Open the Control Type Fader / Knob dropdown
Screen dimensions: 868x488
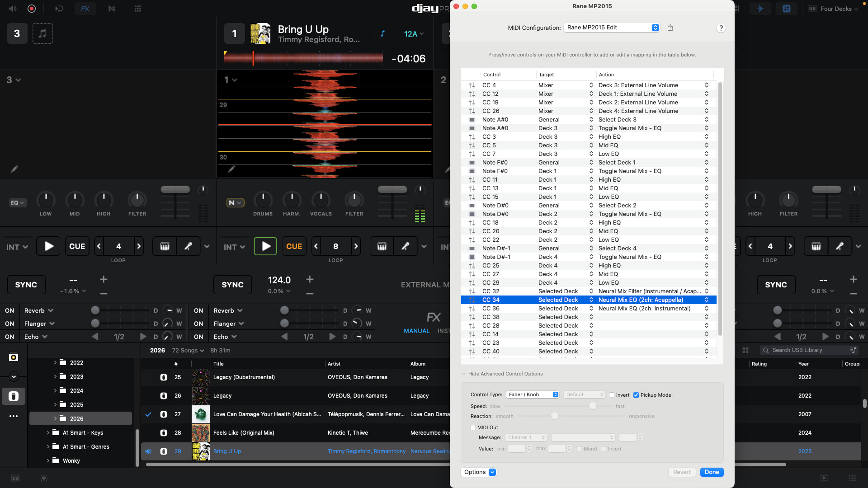coord(533,394)
